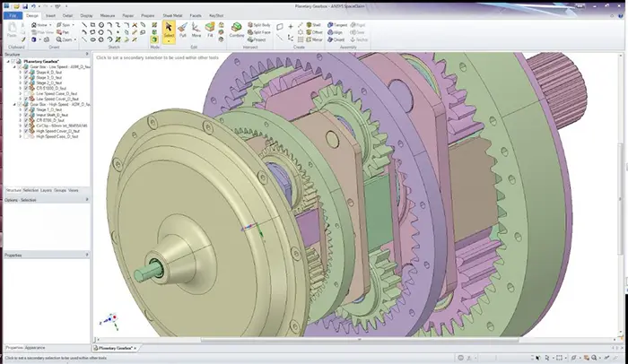Activate the Select tool in the ribbon
The height and width of the screenshot is (364, 628).
(x=169, y=32)
